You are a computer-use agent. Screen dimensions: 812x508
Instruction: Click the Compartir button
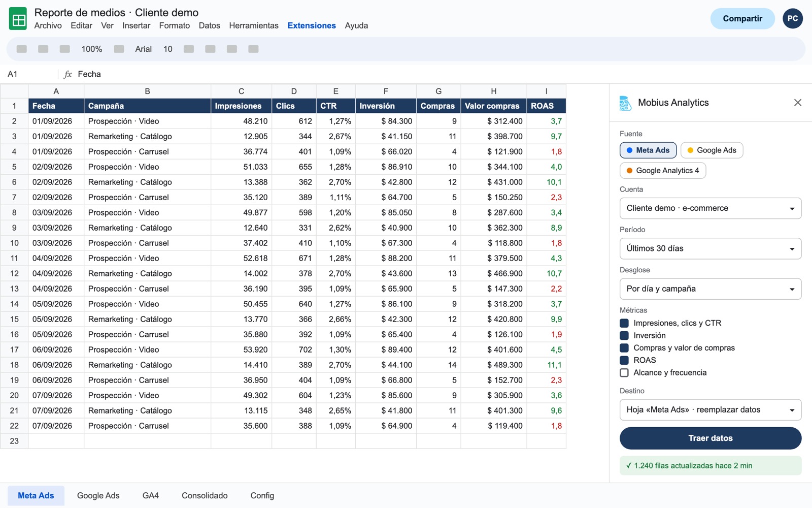click(x=742, y=18)
